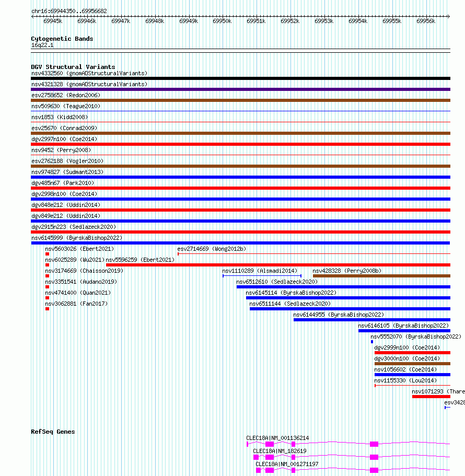Click the red bar under nsv5596259
Image resolution: width=465 pixels, height=476 pixels.
pos(278,265)
